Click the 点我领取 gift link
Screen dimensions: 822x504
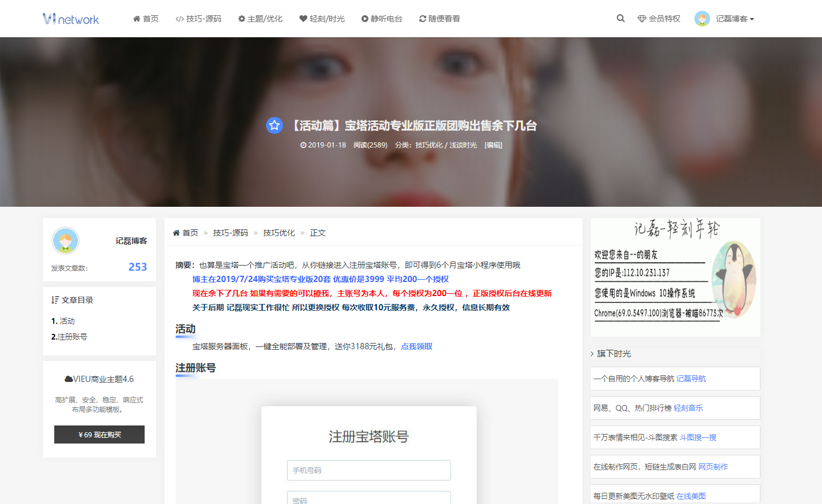pos(416,346)
